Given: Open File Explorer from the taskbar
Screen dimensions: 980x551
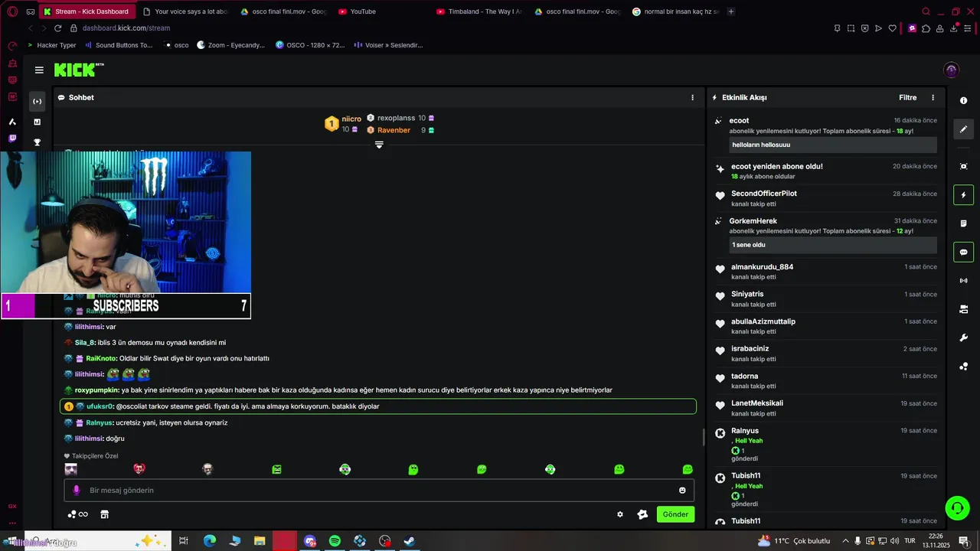Looking at the screenshot, I should click(x=260, y=541).
